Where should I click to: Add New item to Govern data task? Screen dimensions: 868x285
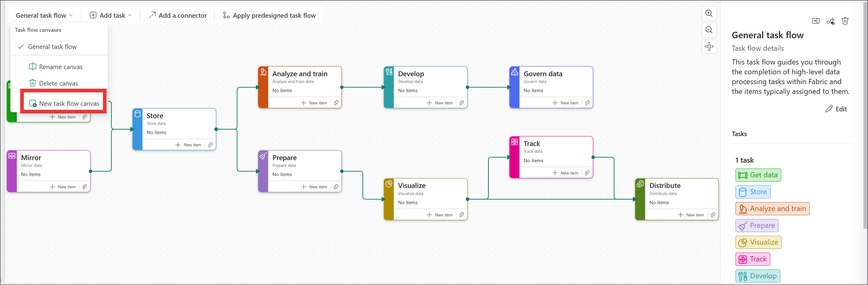point(565,103)
